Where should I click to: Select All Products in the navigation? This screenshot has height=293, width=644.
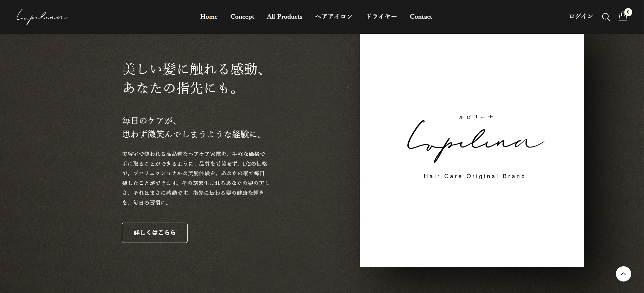coord(284,17)
